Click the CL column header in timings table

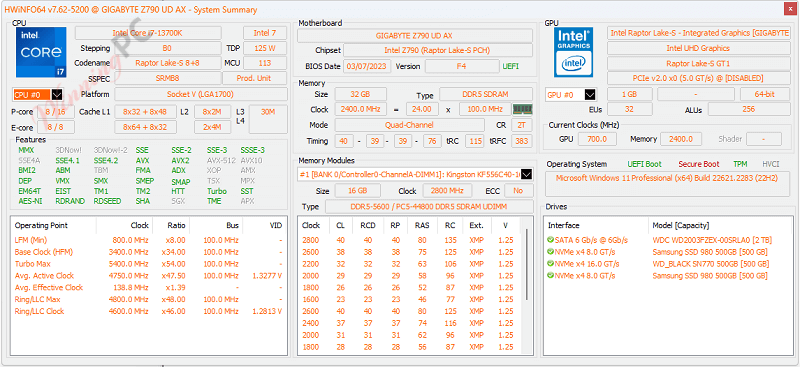(340, 225)
